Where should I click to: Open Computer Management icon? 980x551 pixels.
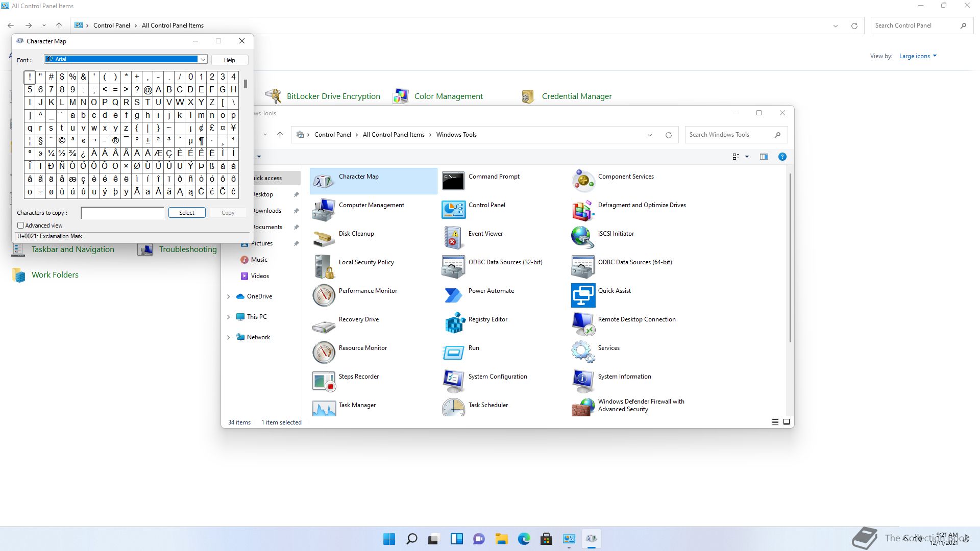tap(324, 209)
